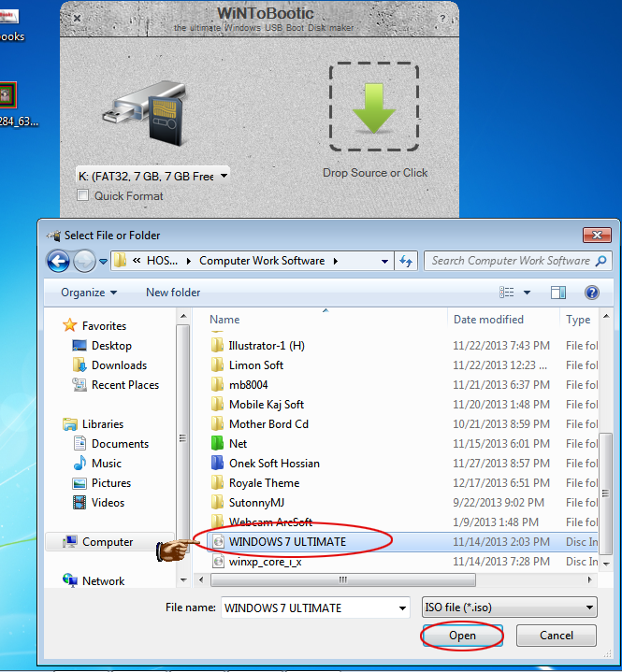
Task: Open the ISO file (*.iso) type dropdown
Action: pyautogui.click(x=509, y=608)
